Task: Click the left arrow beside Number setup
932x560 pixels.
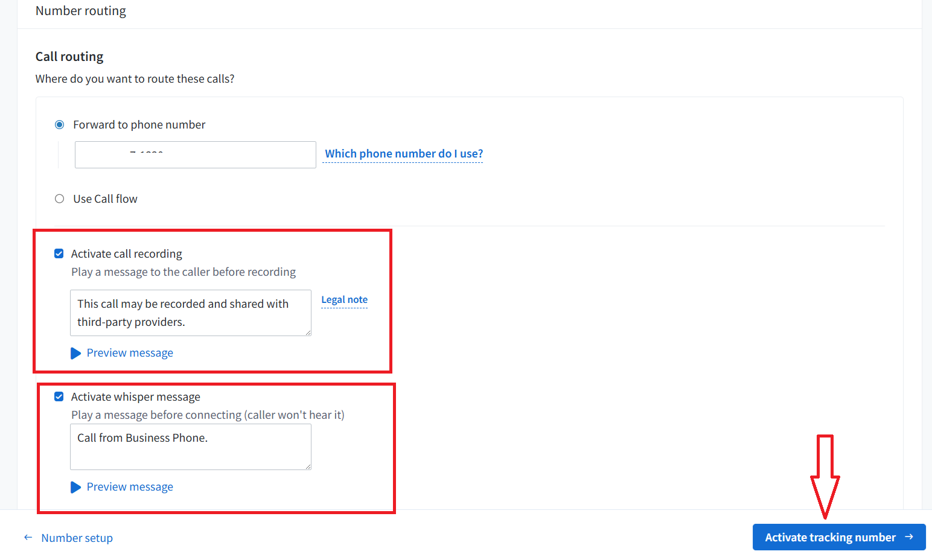Action: point(28,537)
